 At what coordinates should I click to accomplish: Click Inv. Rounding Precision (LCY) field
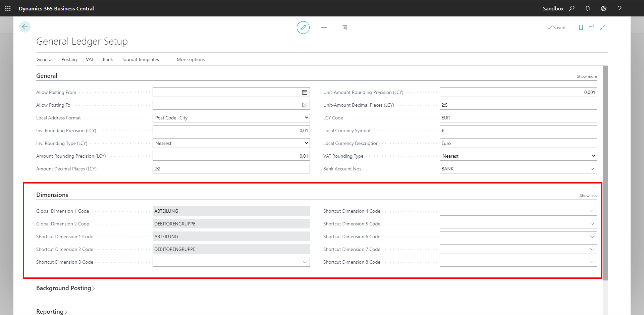tap(231, 130)
